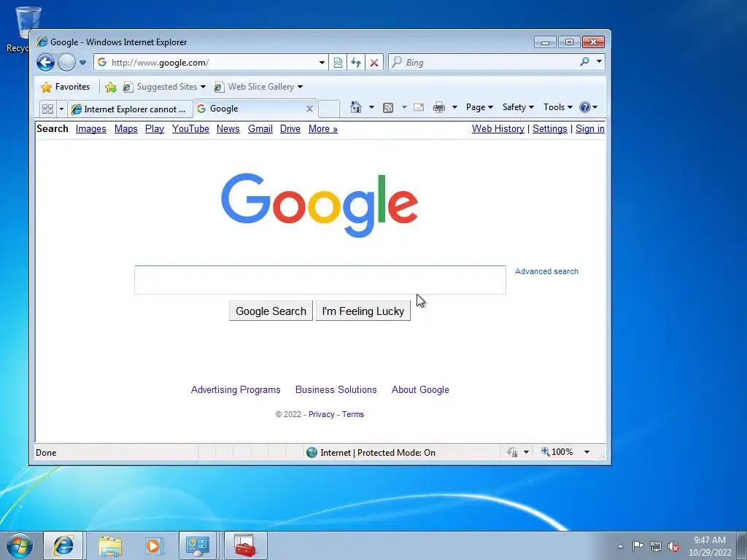Open the Maps link

coord(125,129)
